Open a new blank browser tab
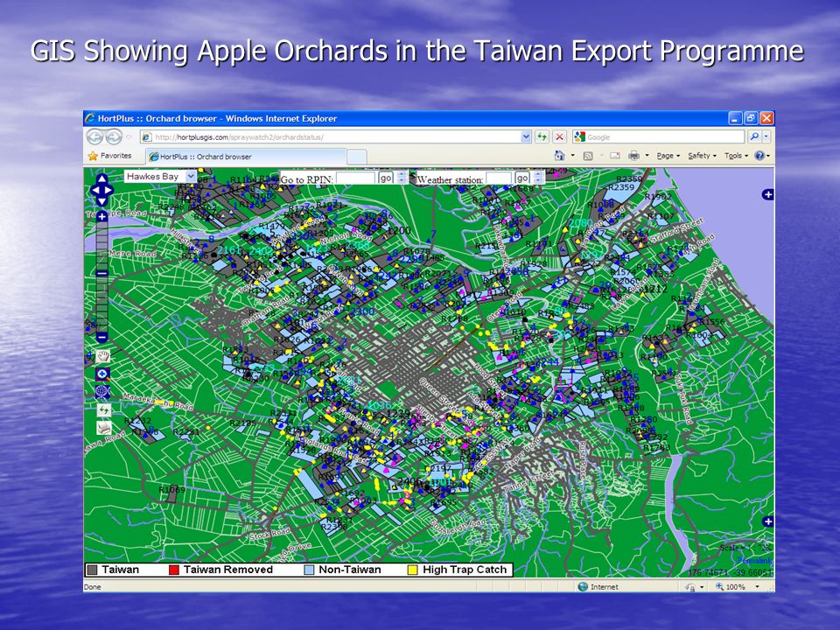 pyautogui.click(x=357, y=157)
